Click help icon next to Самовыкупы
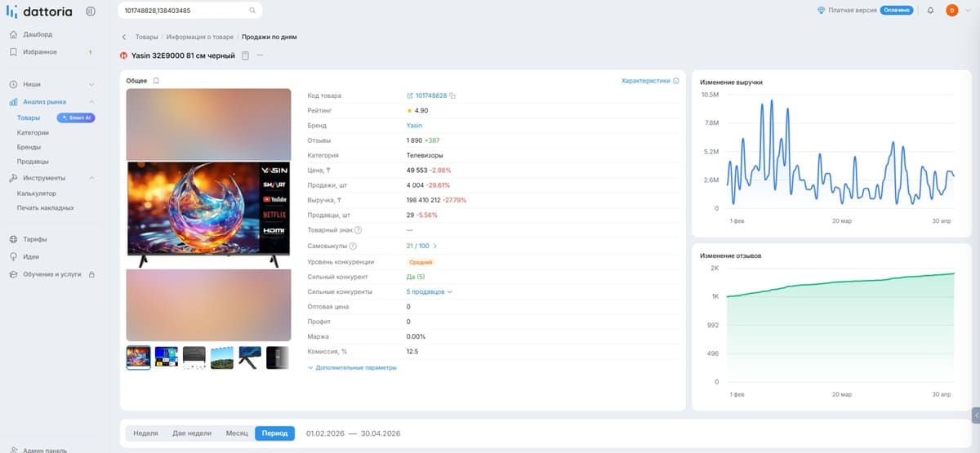The width and height of the screenshot is (980, 453). [x=353, y=246]
